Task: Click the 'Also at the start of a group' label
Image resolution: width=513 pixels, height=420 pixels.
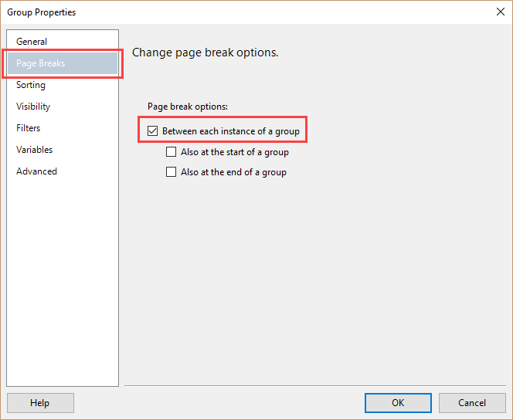Action: [235, 152]
